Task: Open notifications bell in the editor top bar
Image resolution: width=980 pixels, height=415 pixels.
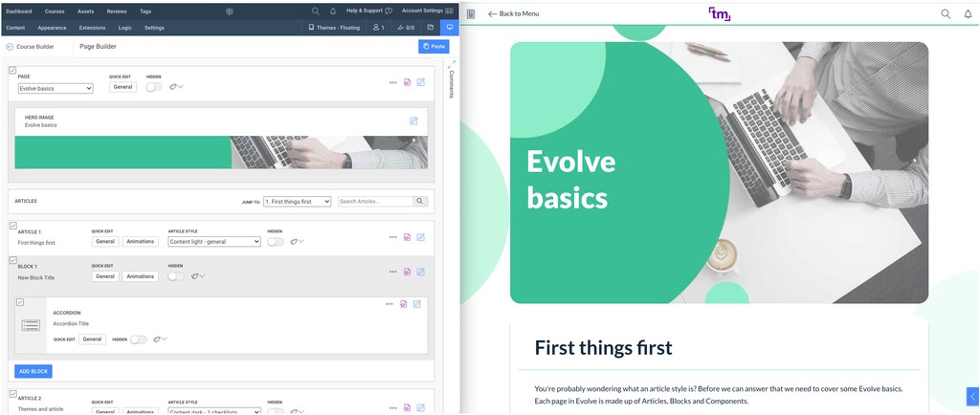Action: point(333,11)
